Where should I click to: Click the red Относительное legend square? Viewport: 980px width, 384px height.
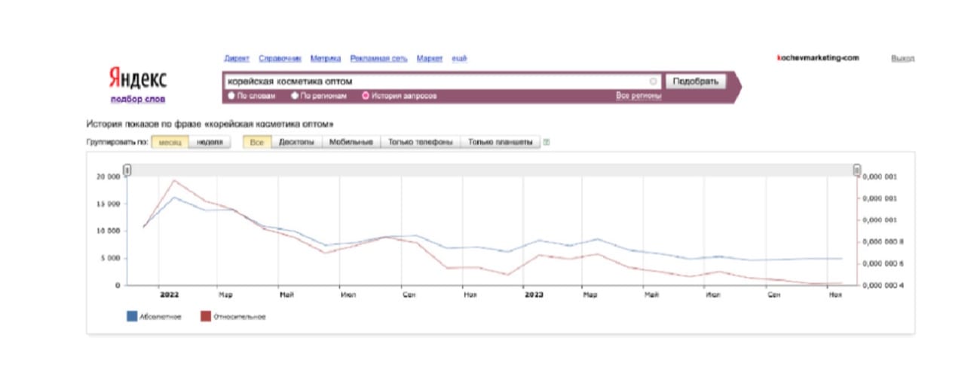pos(204,317)
